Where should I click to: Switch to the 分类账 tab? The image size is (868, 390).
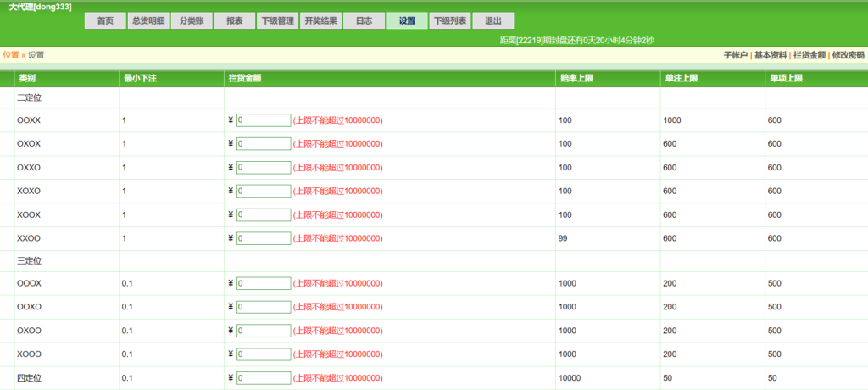[191, 21]
